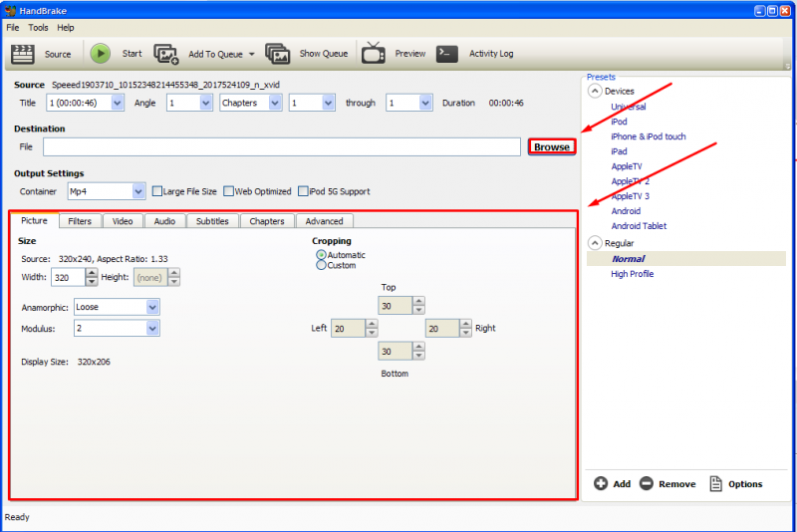Collapse the Devices preset group
The height and width of the screenshot is (532, 797).
(595, 91)
